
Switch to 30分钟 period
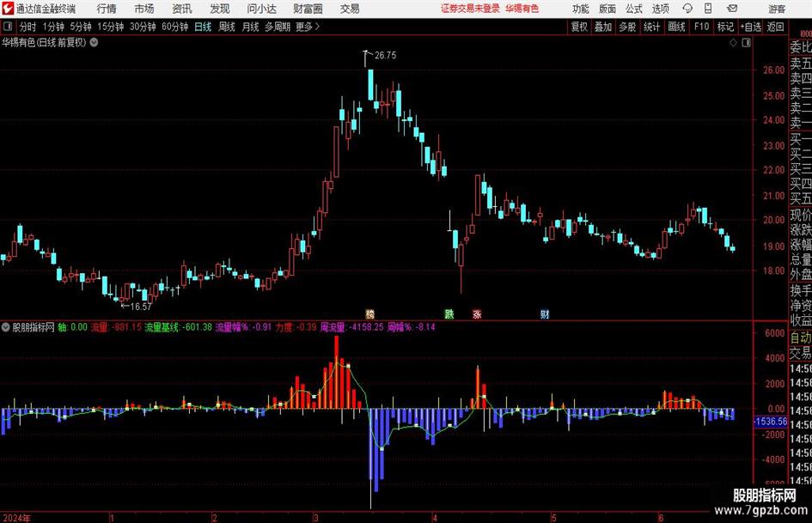[143, 27]
